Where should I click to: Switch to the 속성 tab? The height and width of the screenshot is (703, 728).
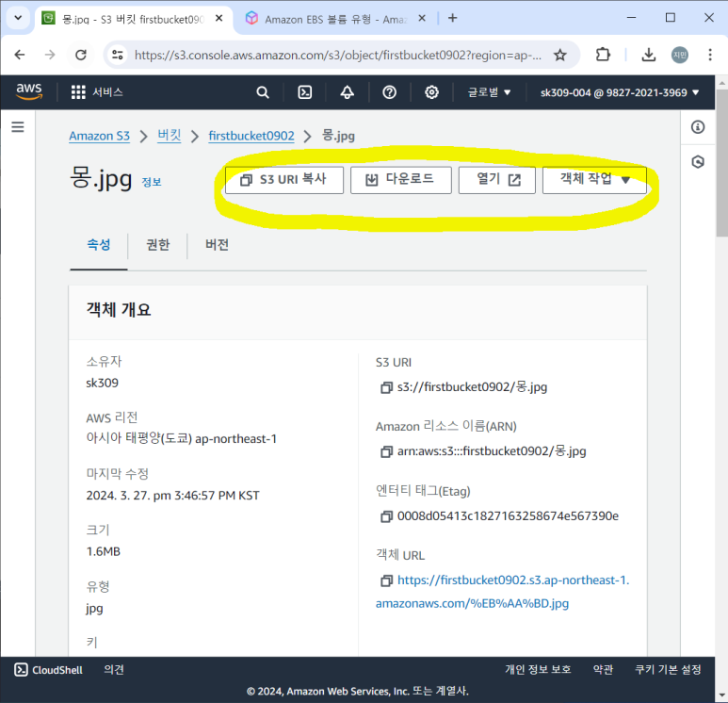pos(99,245)
